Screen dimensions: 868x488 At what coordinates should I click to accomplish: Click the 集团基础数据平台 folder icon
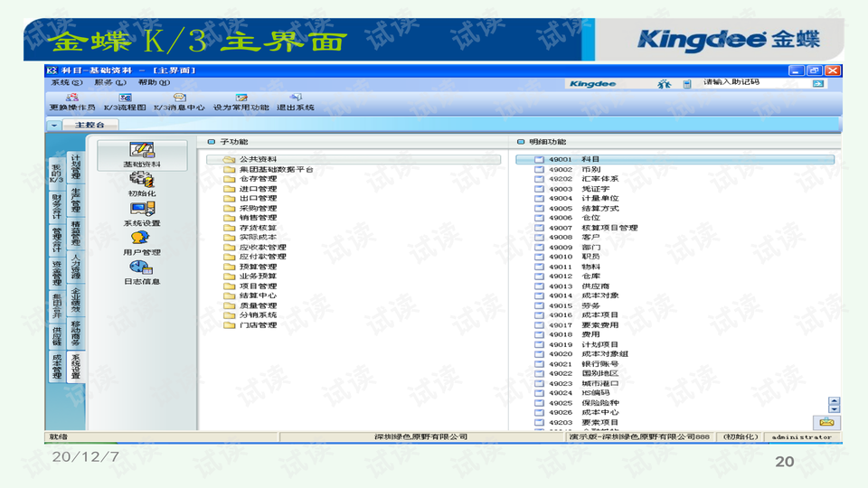pos(229,169)
